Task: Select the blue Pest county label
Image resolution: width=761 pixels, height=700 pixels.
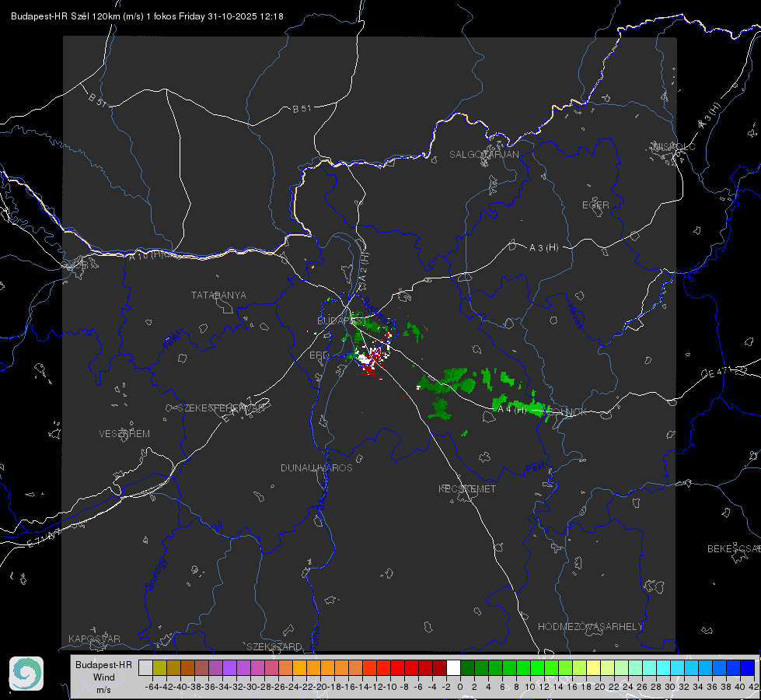Action: tap(534, 467)
